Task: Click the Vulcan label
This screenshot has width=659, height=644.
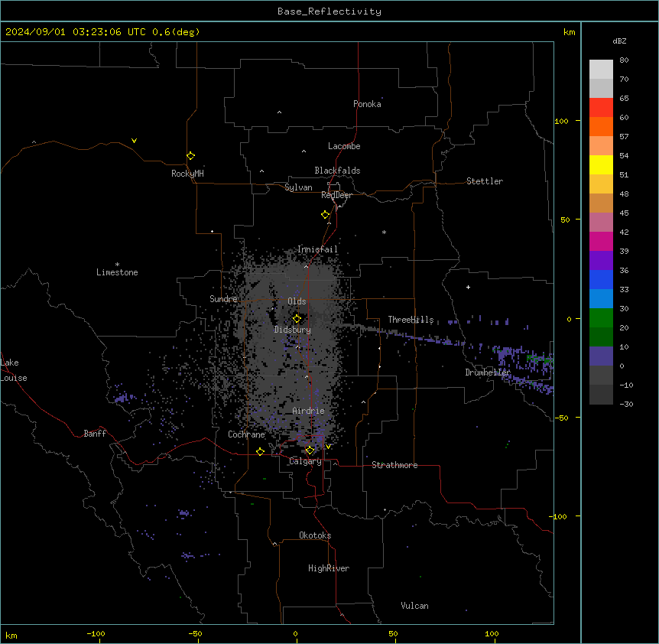Action: point(414,606)
